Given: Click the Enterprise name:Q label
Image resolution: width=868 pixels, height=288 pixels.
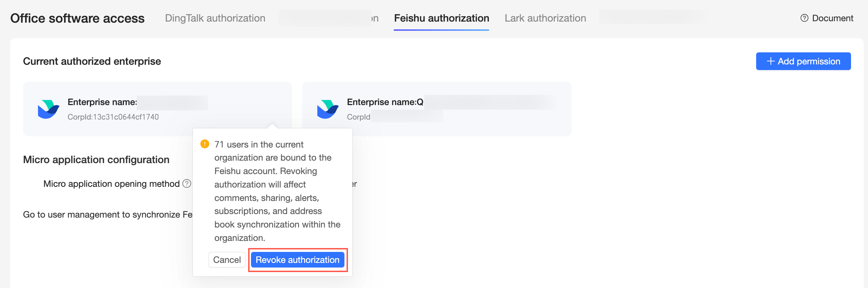Looking at the screenshot, I should (385, 102).
